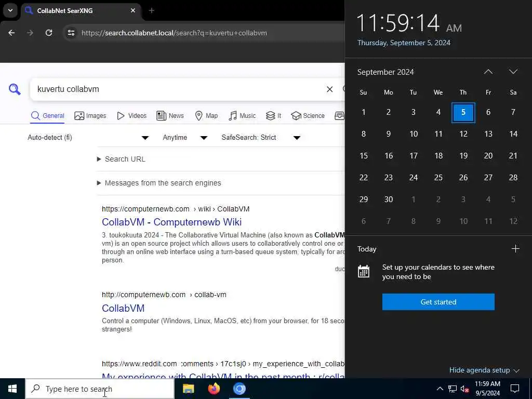This screenshot has height=399, width=532.
Task: Select September 1 in the calendar
Action: click(x=363, y=112)
